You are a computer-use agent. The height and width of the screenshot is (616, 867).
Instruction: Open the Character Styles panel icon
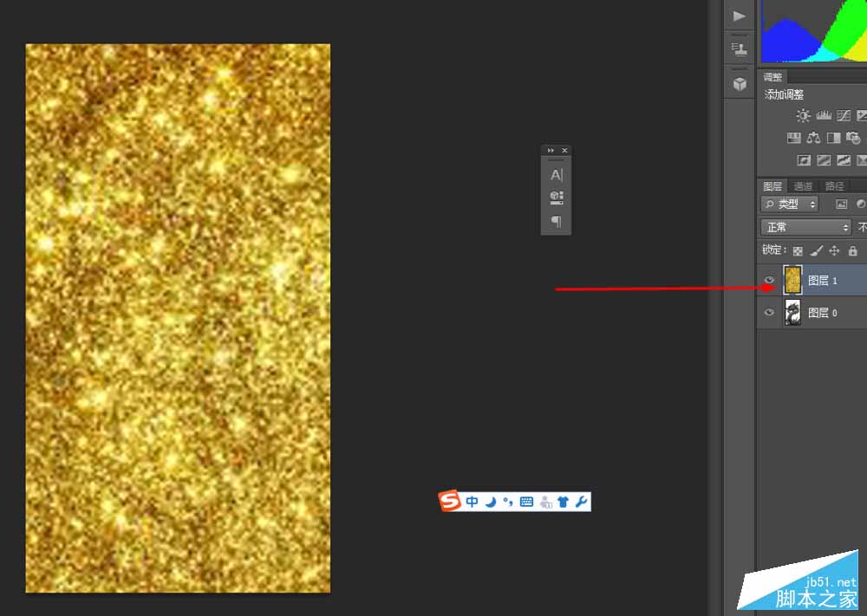click(557, 198)
